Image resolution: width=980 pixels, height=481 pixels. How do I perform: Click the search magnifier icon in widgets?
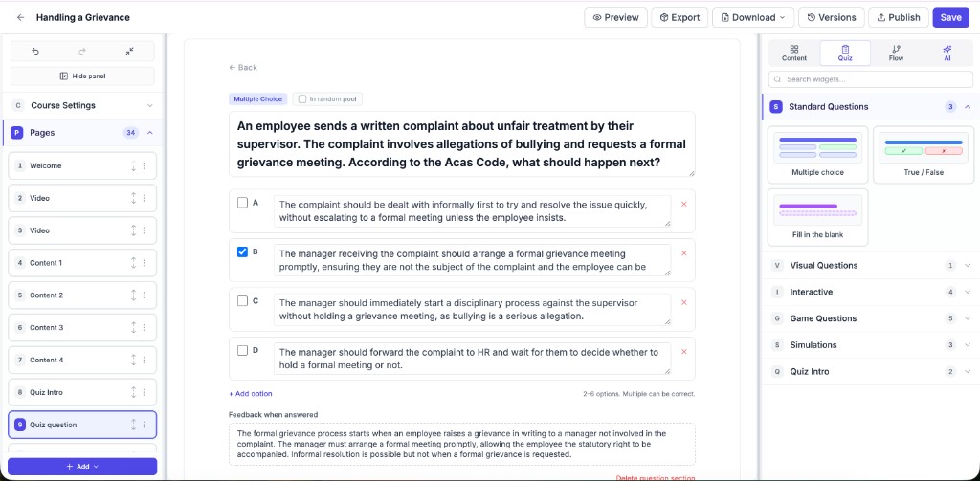point(778,79)
